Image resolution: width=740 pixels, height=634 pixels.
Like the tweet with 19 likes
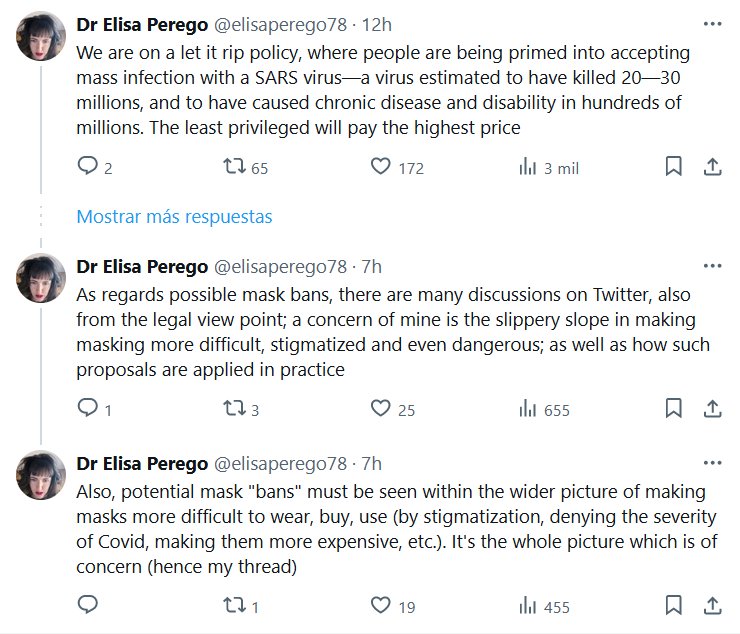(x=380, y=605)
